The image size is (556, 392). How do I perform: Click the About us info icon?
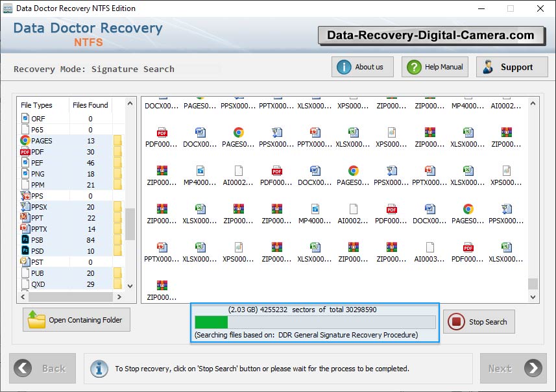click(x=344, y=67)
